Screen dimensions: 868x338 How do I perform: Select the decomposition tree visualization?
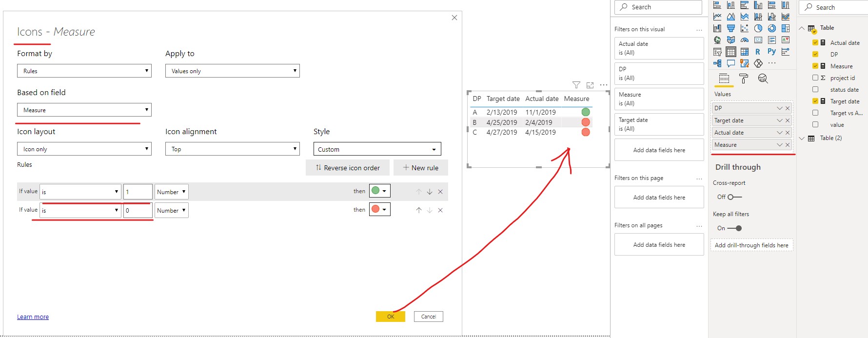pyautogui.click(x=717, y=63)
